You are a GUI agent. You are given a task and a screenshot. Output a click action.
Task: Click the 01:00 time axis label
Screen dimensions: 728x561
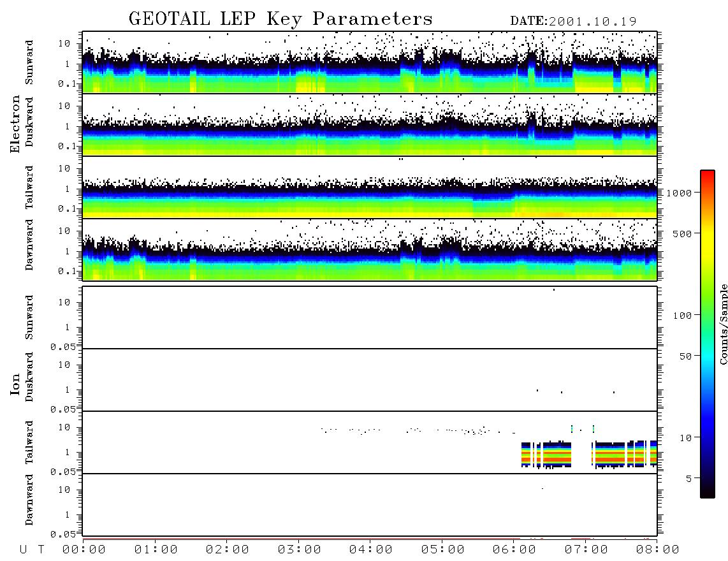click(x=156, y=550)
